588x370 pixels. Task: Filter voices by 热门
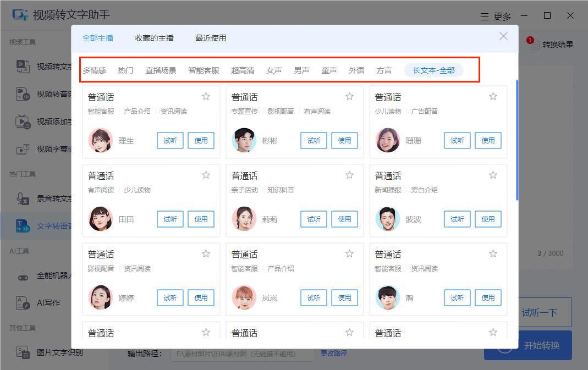[x=125, y=70]
